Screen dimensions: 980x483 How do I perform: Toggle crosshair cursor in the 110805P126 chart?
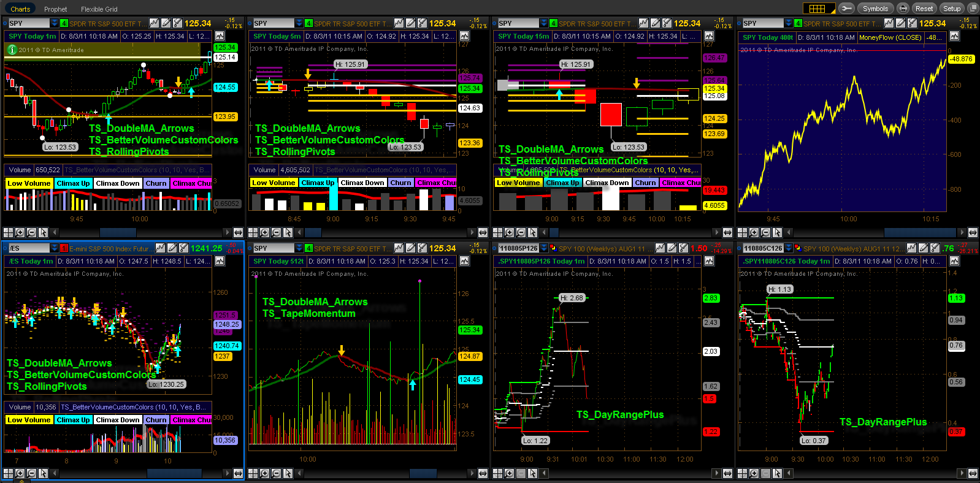click(497, 473)
